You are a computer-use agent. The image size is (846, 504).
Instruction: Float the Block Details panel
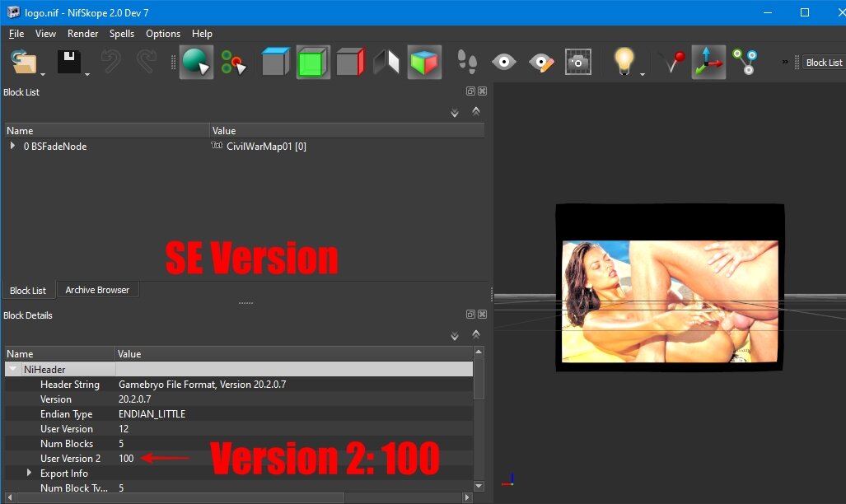point(470,314)
